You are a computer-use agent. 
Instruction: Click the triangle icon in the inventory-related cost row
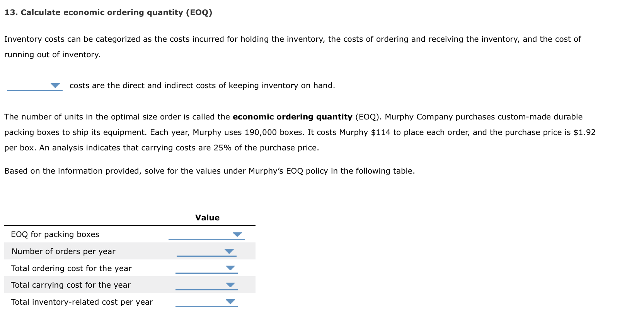[230, 301]
